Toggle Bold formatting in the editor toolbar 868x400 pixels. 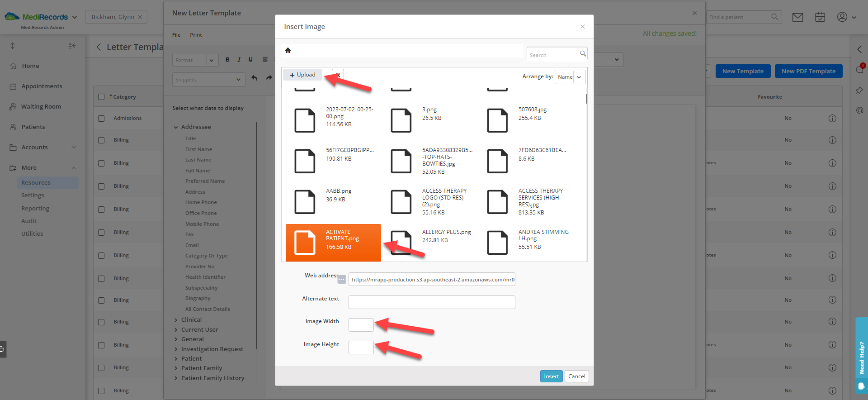click(x=227, y=60)
